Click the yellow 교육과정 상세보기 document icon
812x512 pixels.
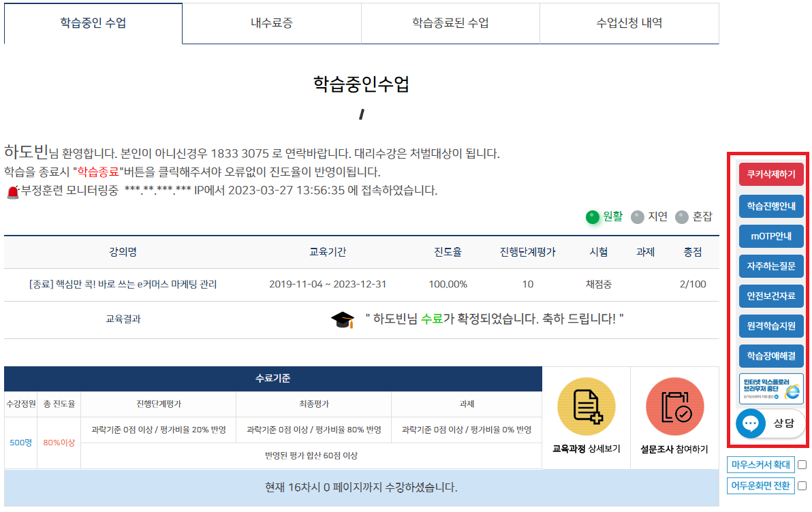click(x=587, y=406)
